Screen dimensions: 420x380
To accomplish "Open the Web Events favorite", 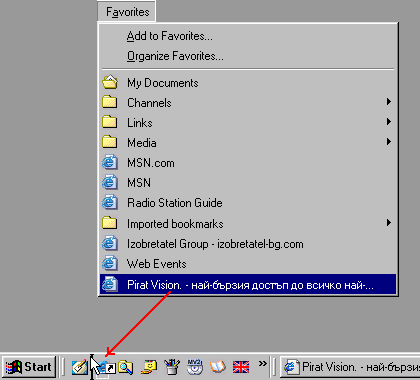I will click(x=248, y=264).
